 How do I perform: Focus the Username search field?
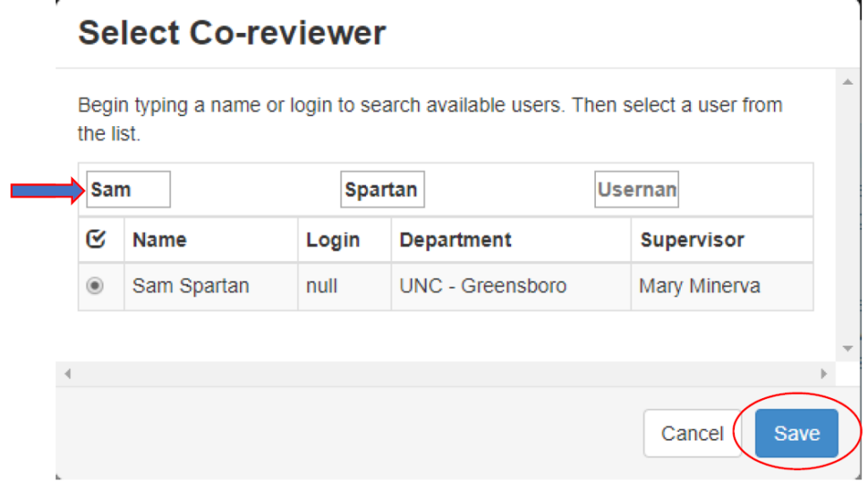637,190
